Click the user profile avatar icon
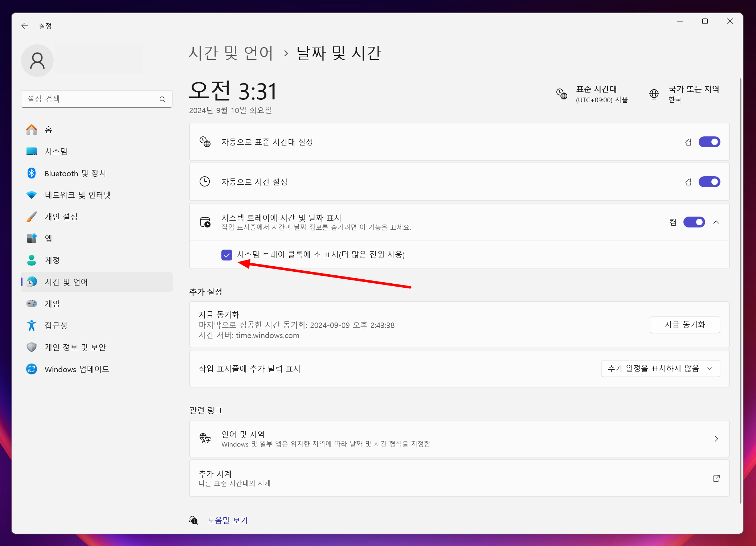Viewport: 756px width, 546px height. 37,61
